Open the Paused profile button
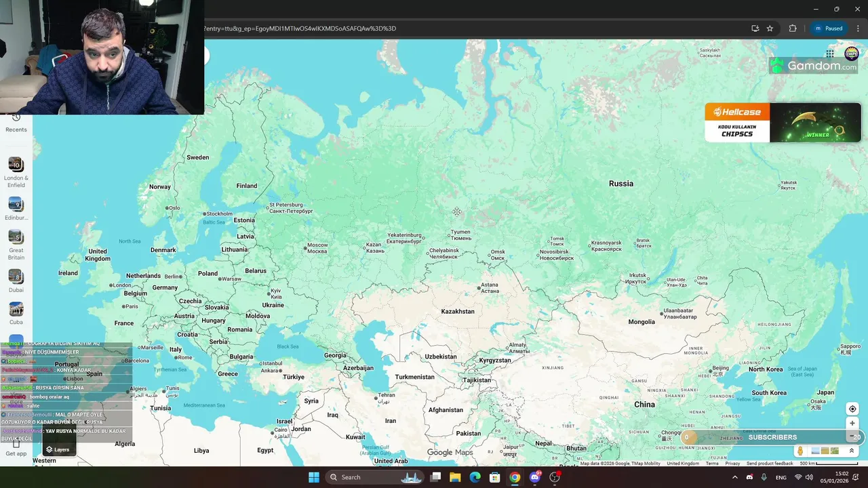Screen dimensions: 868x488 pos(828,28)
